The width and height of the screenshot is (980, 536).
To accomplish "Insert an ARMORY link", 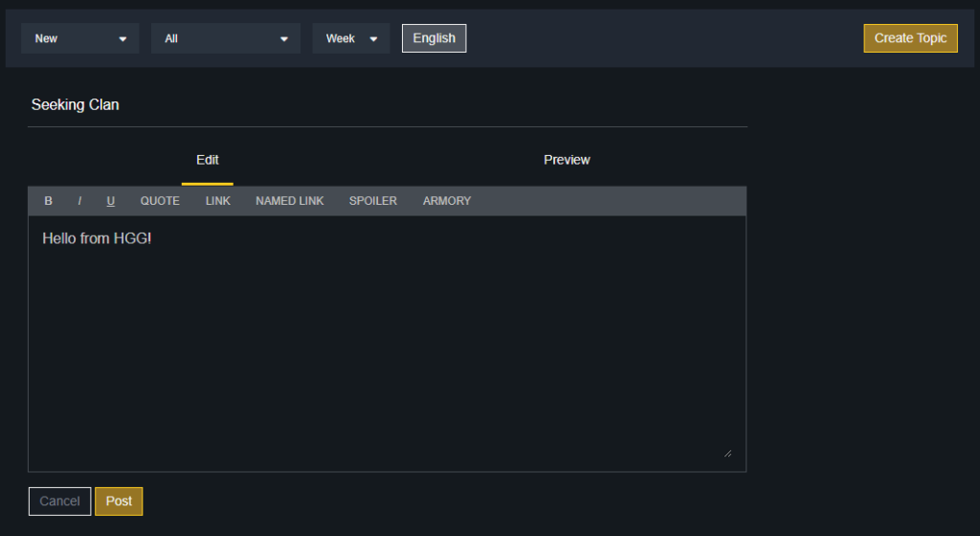I will point(447,201).
